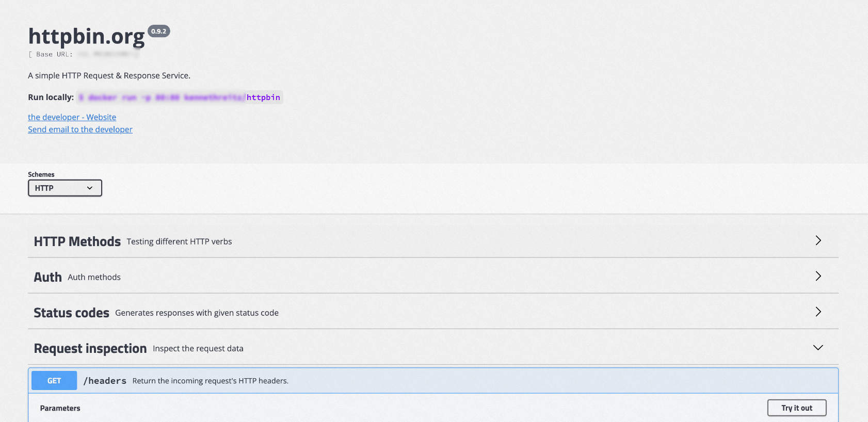Click the HTTP Methods heading
The height and width of the screenshot is (422, 868).
pyautogui.click(x=77, y=241)
